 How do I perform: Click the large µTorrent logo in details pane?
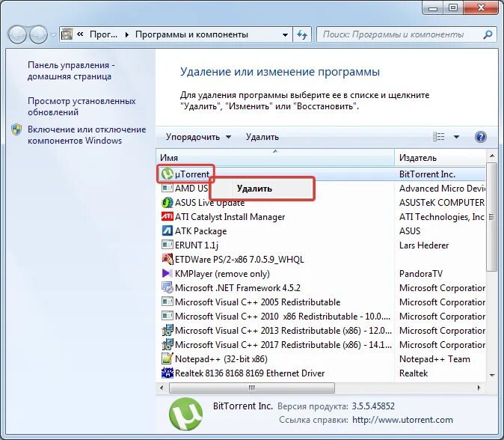(x=185, y=414)
